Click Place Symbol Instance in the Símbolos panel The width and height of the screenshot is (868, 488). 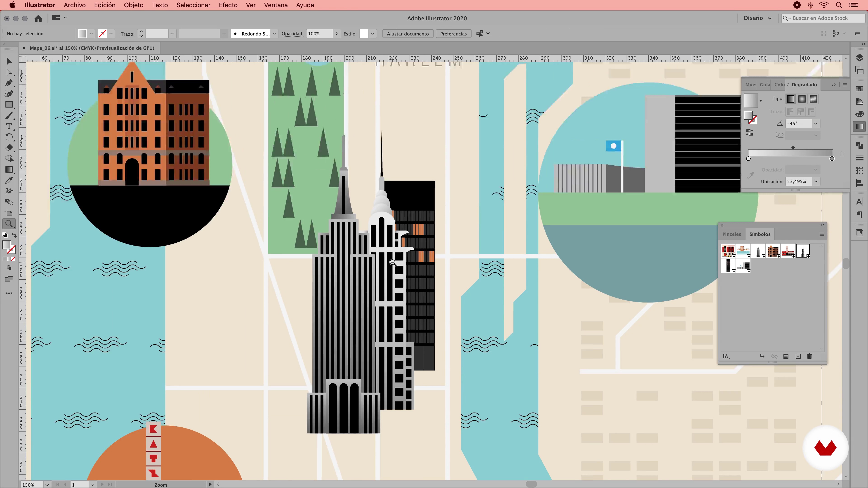coord(762,356)
